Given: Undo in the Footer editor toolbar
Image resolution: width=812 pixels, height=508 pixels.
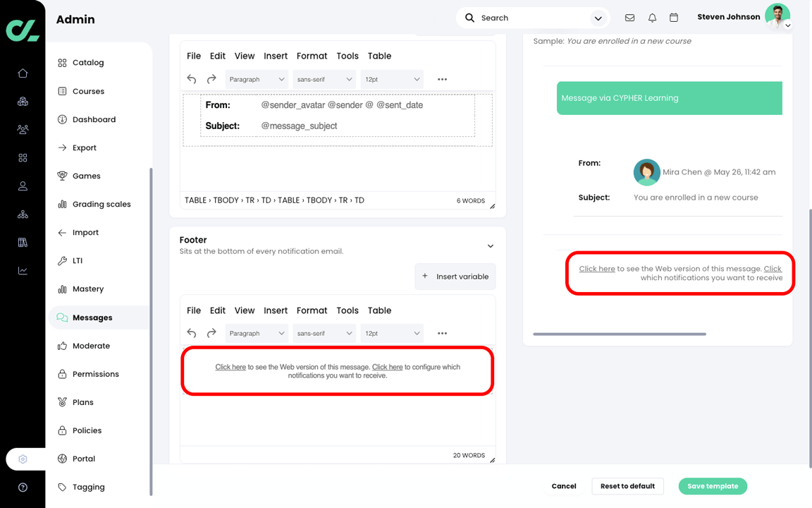Looking at the screenshot, I should click(x=192, y=333).
